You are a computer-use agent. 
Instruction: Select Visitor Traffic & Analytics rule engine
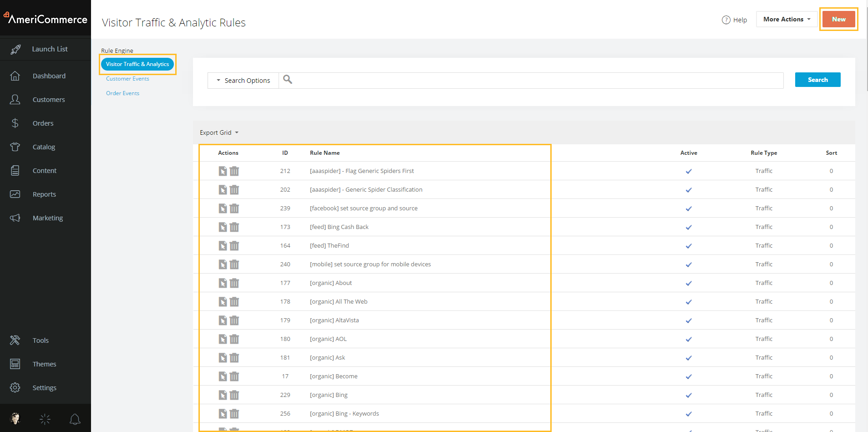click(x=137, y=64)
